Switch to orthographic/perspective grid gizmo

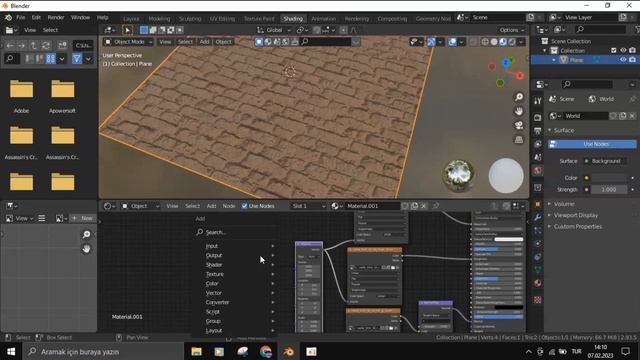pos(519,140)
